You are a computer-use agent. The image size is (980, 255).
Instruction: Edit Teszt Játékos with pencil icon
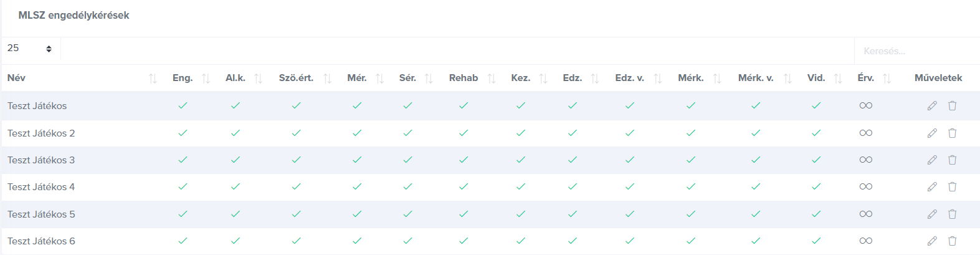[x=932, y=106]
